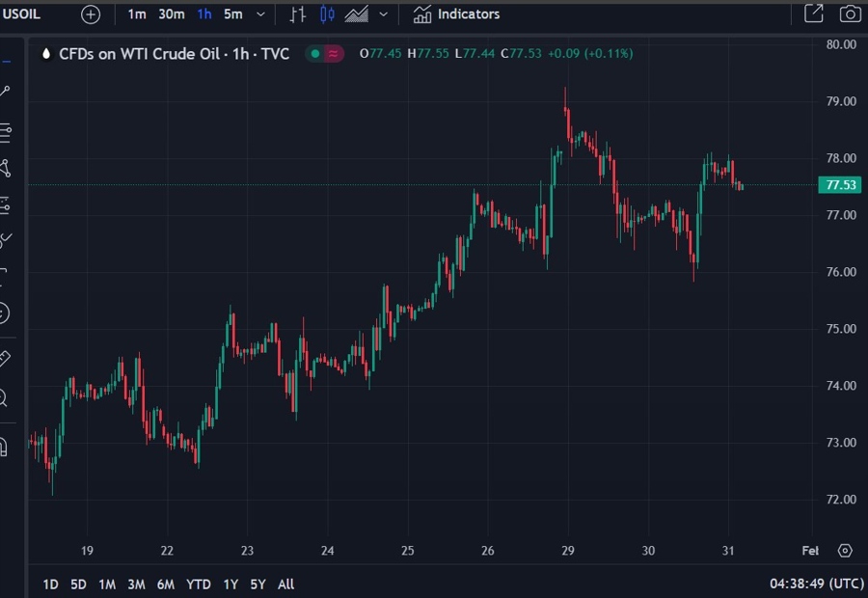Screen dimensions: 868x598
Task: Set the range to 6M
Action: 166,584
